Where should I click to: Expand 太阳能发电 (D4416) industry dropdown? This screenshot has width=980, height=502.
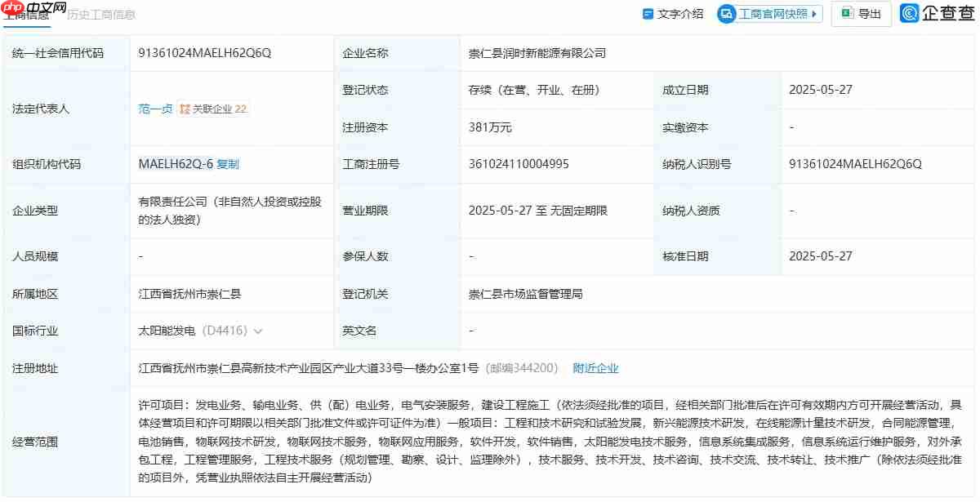(258, 331)
